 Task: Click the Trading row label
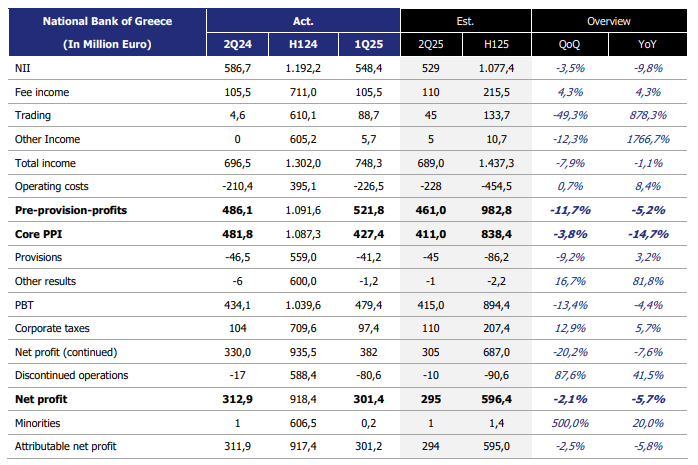(32, 115)
